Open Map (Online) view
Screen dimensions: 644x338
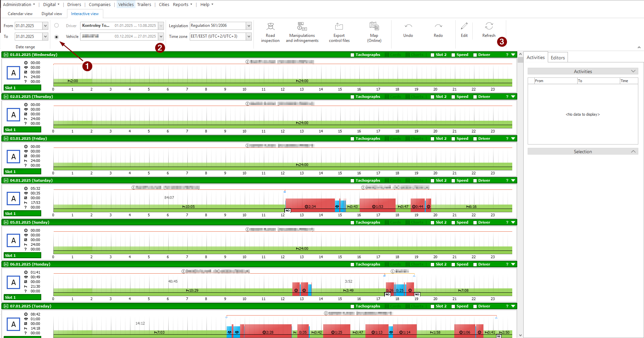coord(374,32)
